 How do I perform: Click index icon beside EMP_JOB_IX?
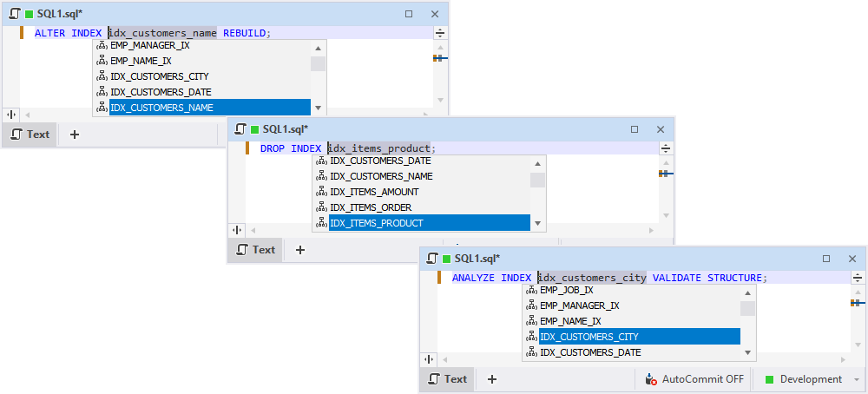[x=531, y=290]
